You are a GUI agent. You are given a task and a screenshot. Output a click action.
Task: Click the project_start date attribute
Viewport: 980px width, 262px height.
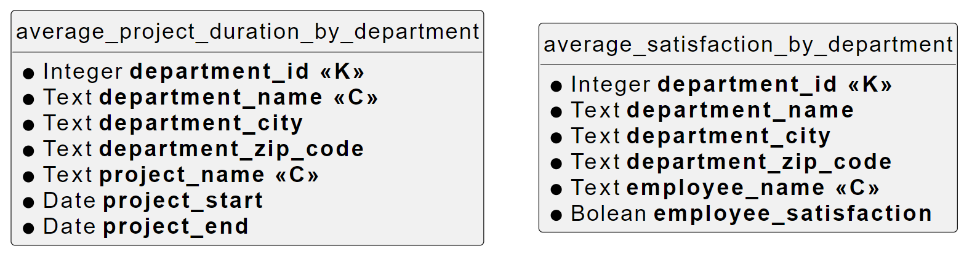click(x=183, y=200)
